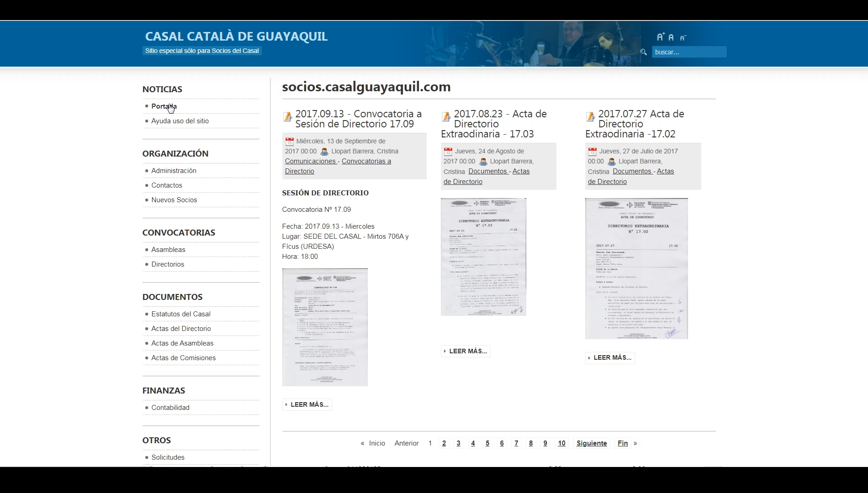
Task: Click the author icon beside Llopart Barrera, Cristina
Action: (324, 152)
